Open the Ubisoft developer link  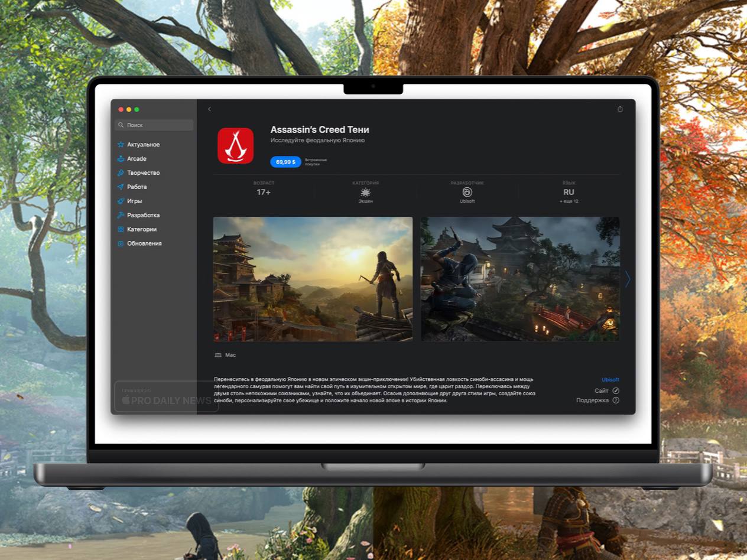[610, 380]
